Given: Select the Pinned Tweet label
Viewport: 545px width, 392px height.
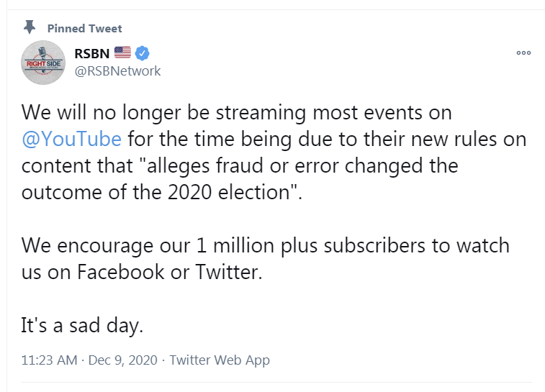Looking at the screenshot, I should click(84, 29).
